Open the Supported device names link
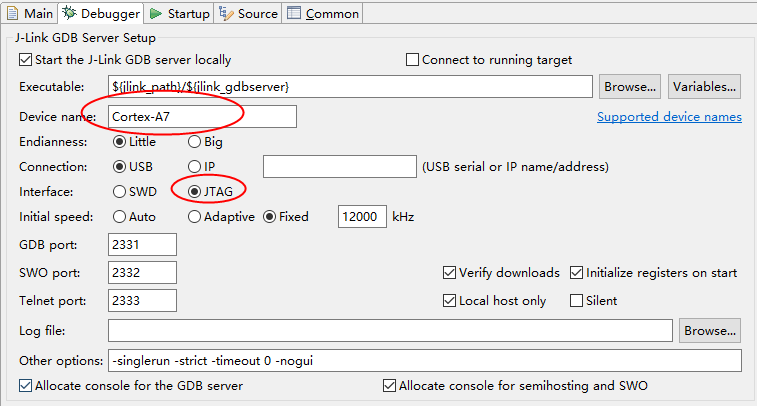This screenshot has width=757, height=406. (669, 116)
